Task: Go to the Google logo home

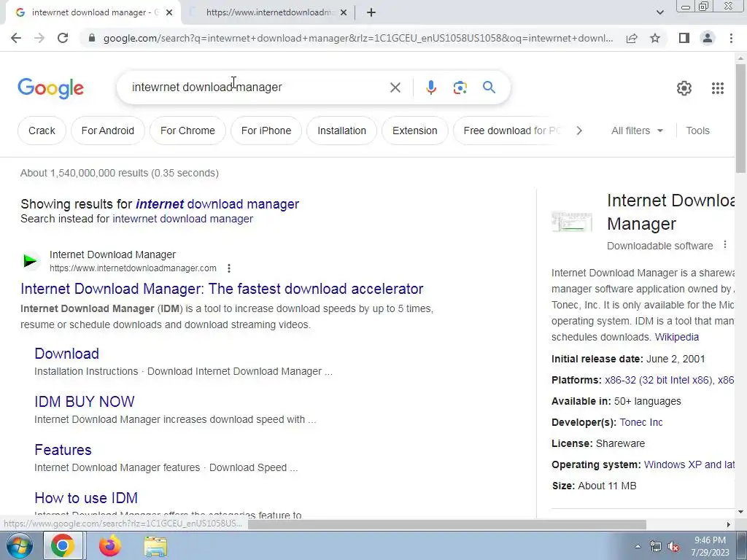Action: click(50, 88)
